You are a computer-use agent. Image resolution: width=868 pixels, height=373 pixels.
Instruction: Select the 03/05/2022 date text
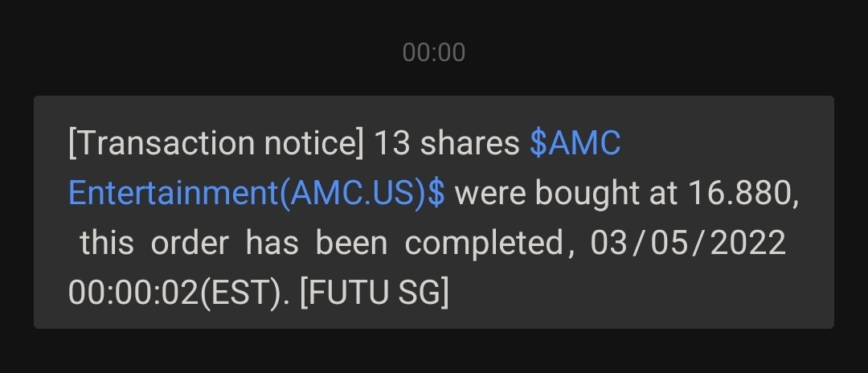(688, 242)
